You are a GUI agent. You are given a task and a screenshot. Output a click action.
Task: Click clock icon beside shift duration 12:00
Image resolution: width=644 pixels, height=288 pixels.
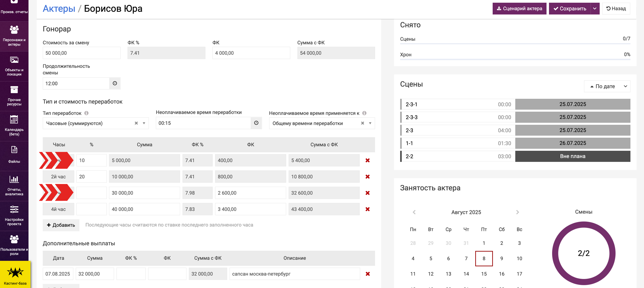[x=115, y=83]
